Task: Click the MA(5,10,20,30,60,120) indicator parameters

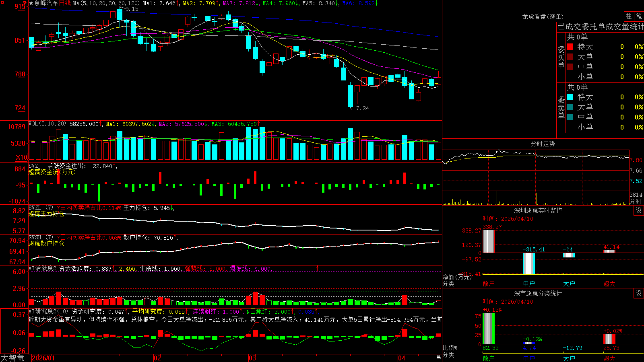Action: (106, 3)
